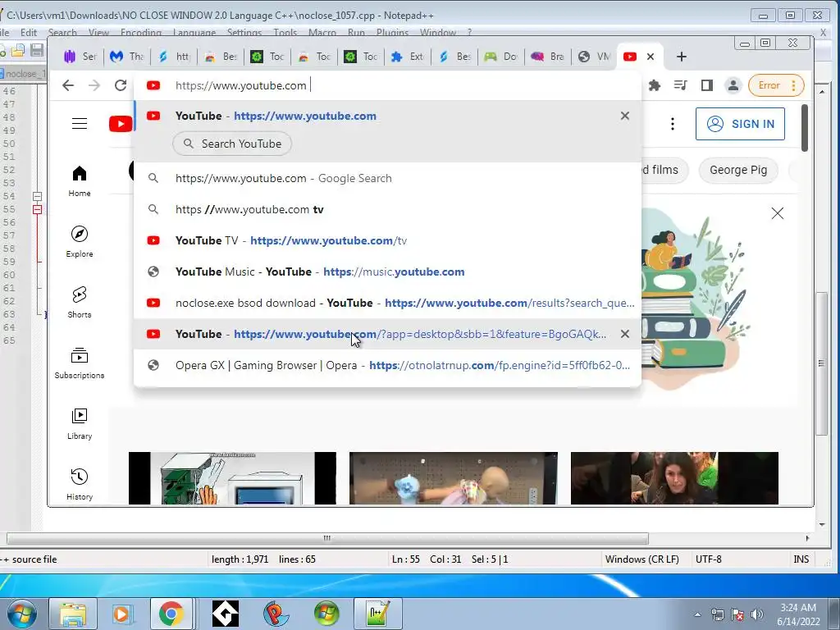
Task: Open the dark-haired woman video thumbnail
Action: [674, 478]
